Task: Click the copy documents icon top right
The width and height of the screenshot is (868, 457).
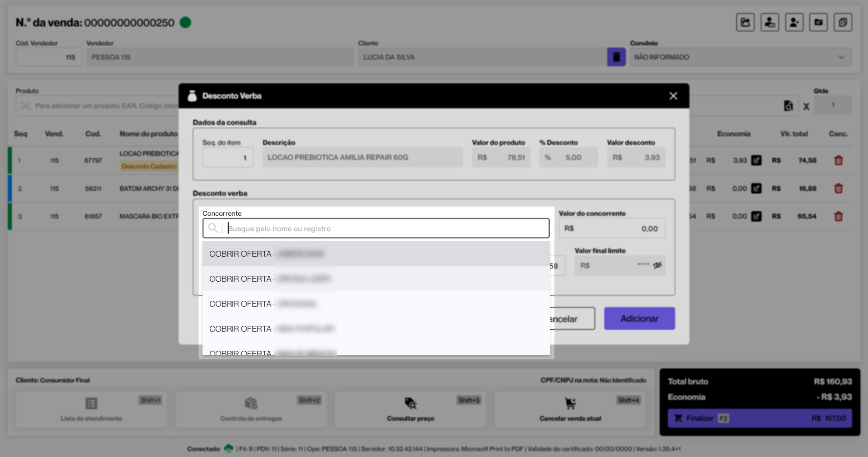Action: [x=843, y=22]
